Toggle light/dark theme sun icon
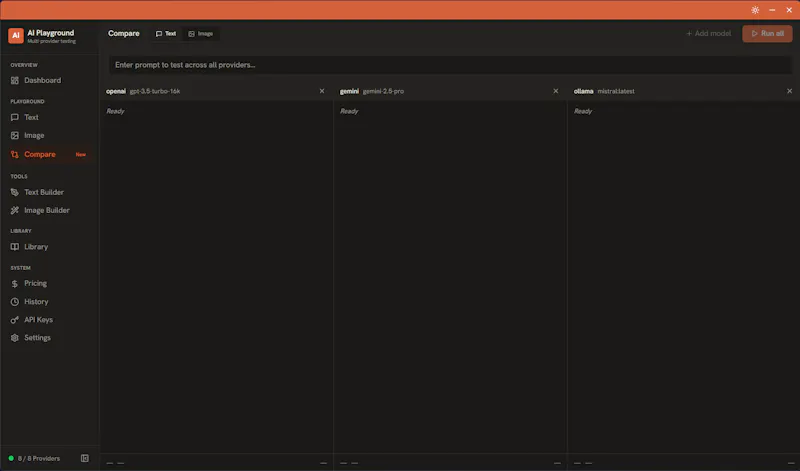This screenshot has height=471, width=800. coord(755,10)
